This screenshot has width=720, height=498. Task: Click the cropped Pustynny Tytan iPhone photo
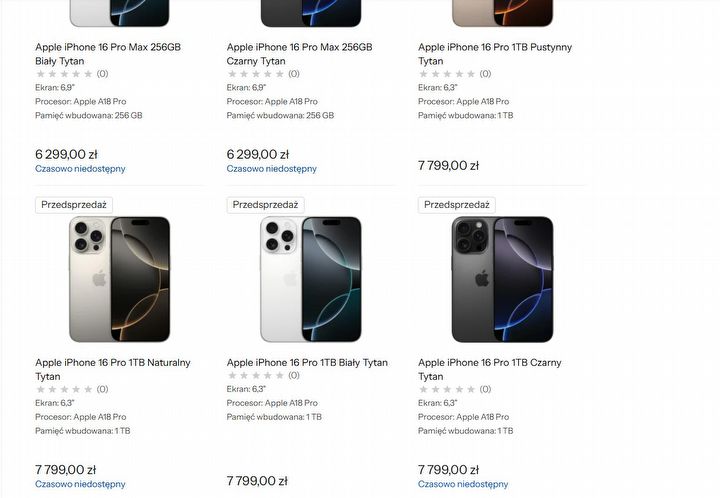(x=502, y=13)
